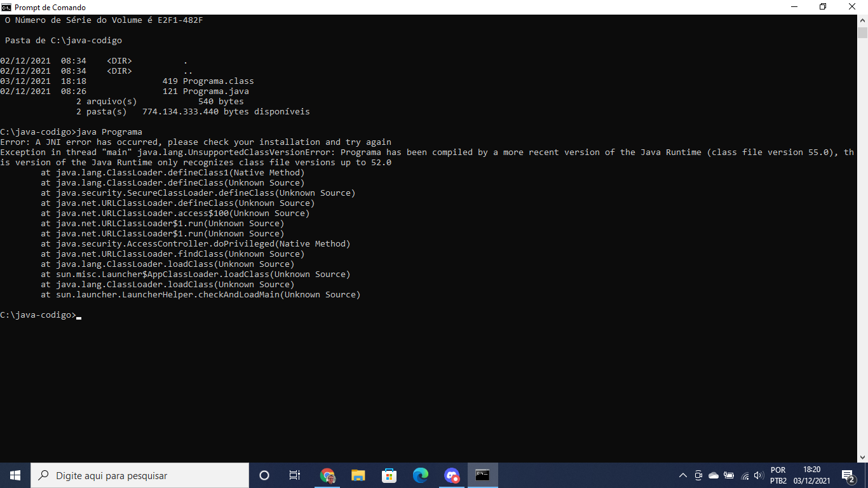868x488 pixels.
Task: Click the 'Programa.java' file name in listing
Action: pos(216,91)
